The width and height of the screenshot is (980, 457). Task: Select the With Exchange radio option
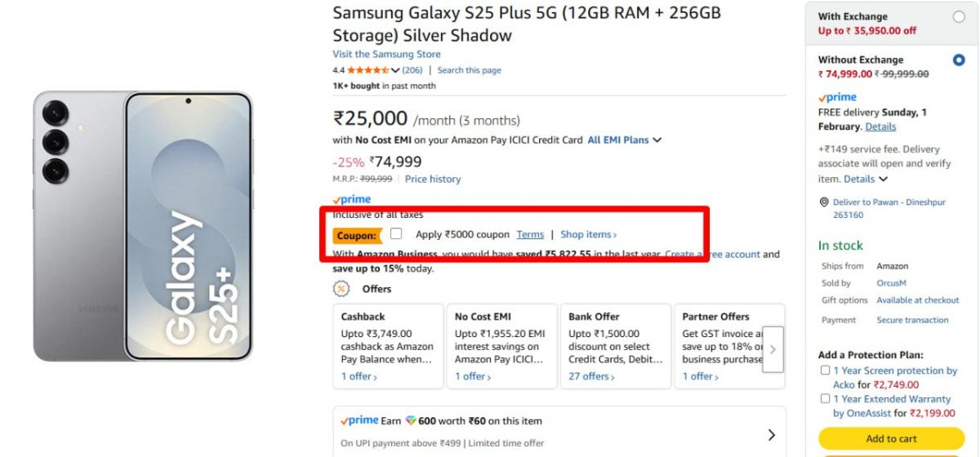click(958, 16)
